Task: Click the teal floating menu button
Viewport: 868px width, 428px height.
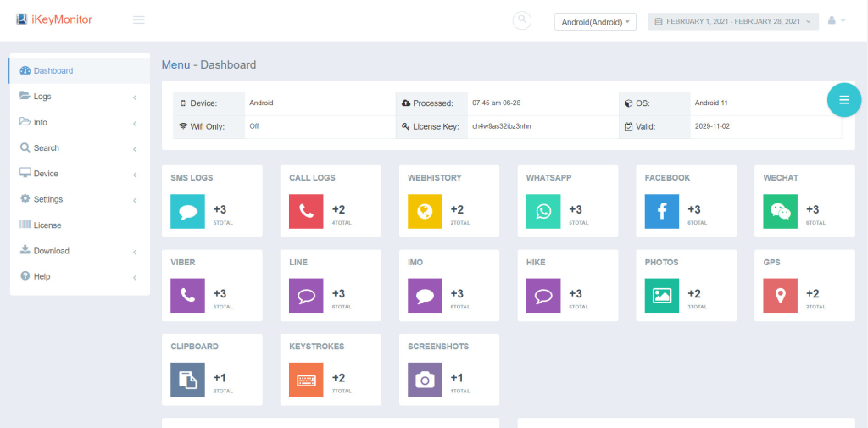Action: pyautogui.click(x=844, y=100)
